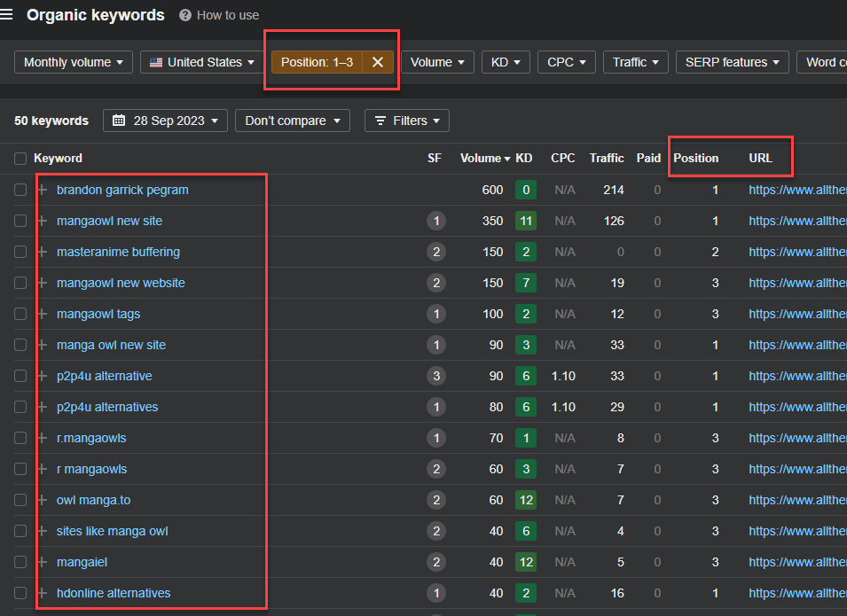This screenshot has width=847, height=616.
Task: Open the Position: 1–3 filter dropdown
Action: (317, 62)
